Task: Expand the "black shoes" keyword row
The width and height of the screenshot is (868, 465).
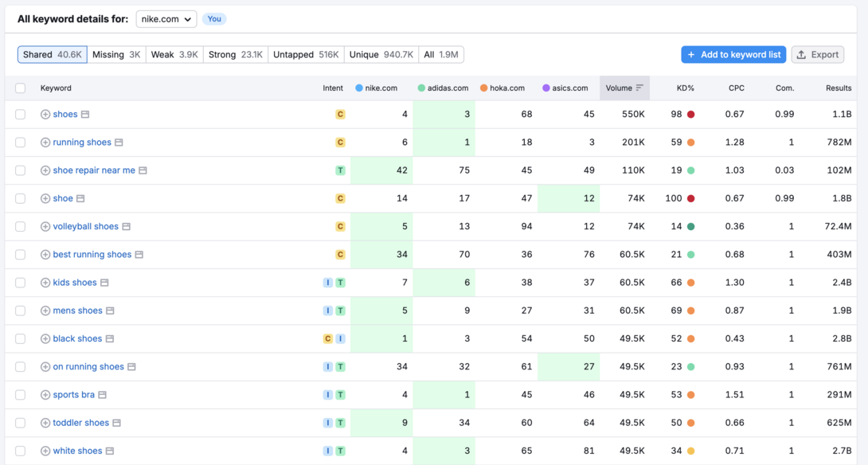Action: pos(45,338)
